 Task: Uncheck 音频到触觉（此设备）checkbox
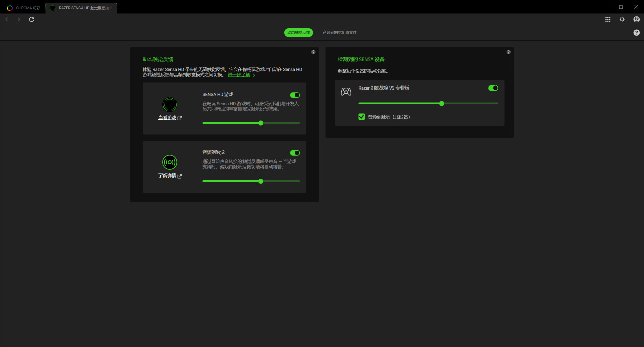point(361,116)
